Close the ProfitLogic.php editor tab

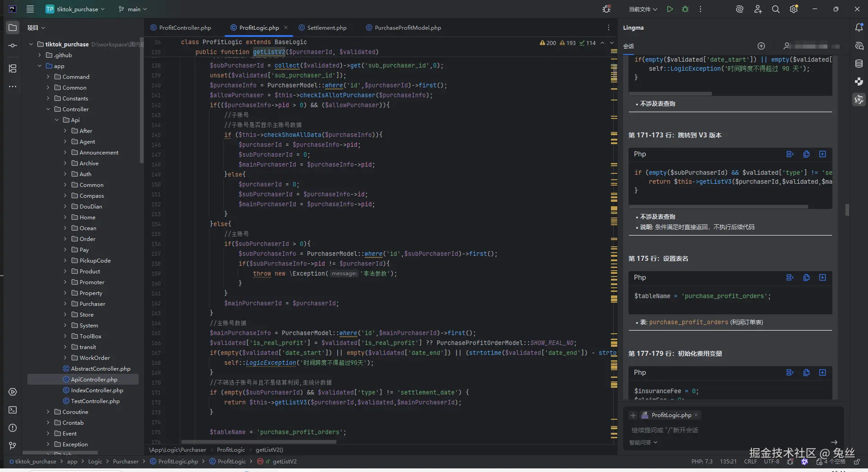pos(286,27)
